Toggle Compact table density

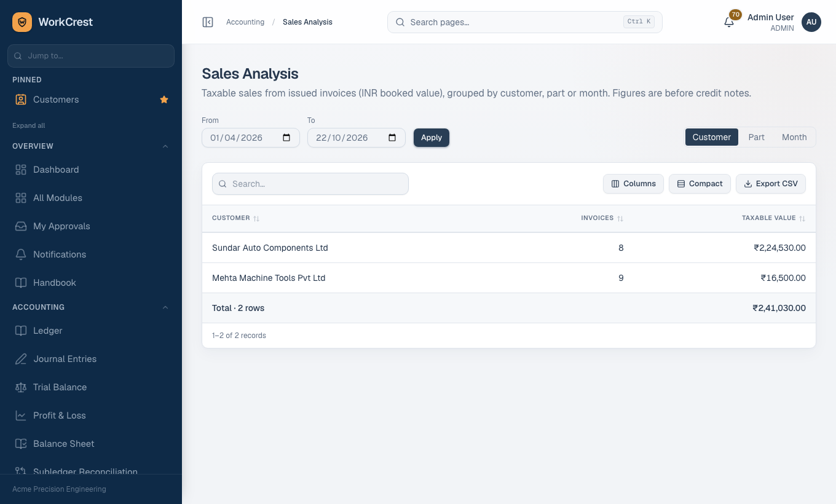point(700,184)
